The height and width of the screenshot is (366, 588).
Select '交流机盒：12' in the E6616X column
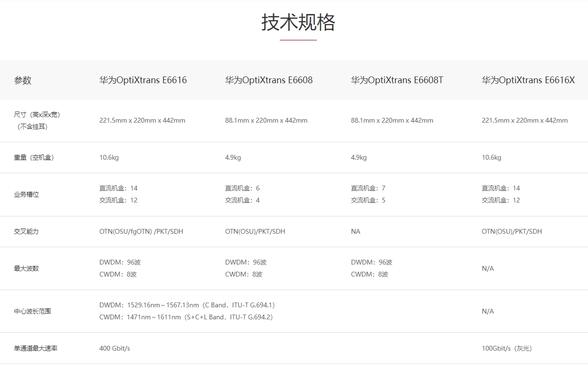pos(501,201)
